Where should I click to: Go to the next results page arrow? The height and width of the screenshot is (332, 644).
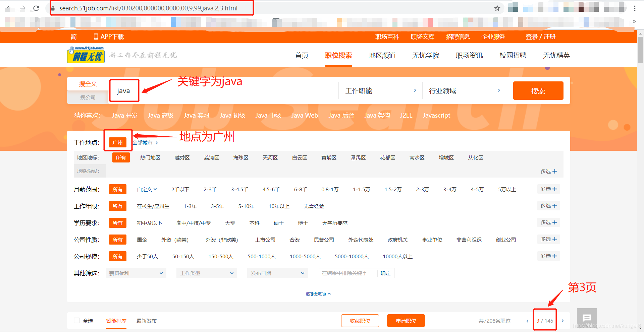[x=562, y=321]
